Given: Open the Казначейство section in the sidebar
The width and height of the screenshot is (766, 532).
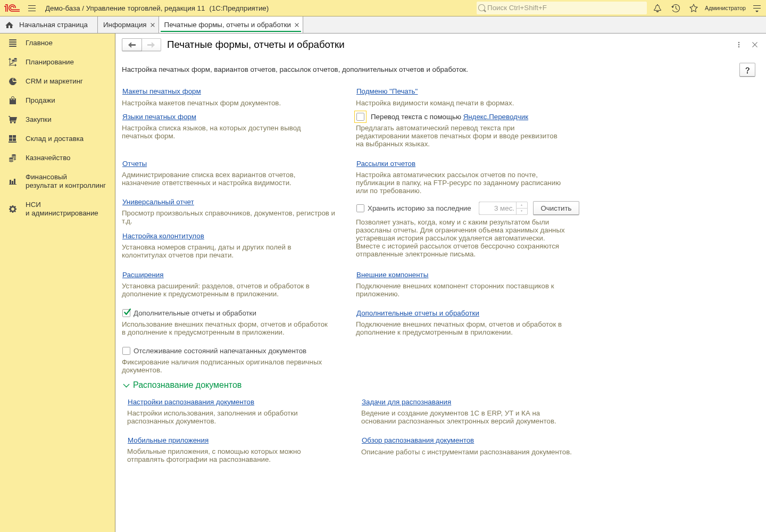Looking at the screenshot, I should [x=57, y=158].
